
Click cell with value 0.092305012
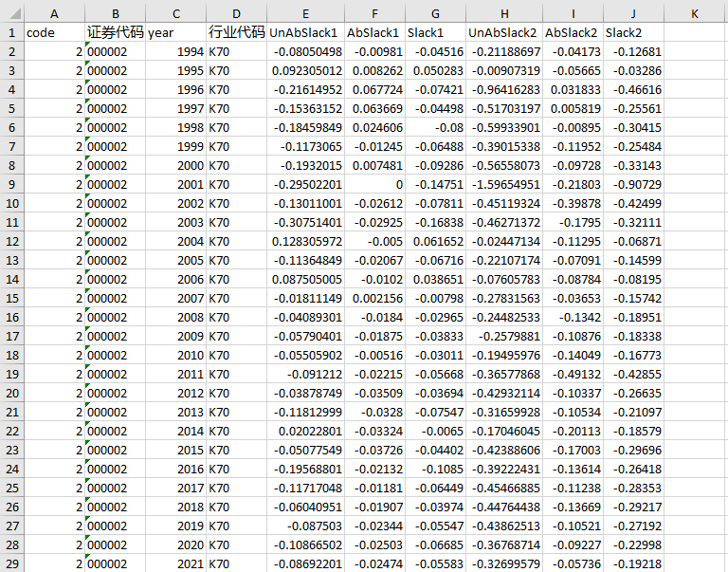[305, 70]
